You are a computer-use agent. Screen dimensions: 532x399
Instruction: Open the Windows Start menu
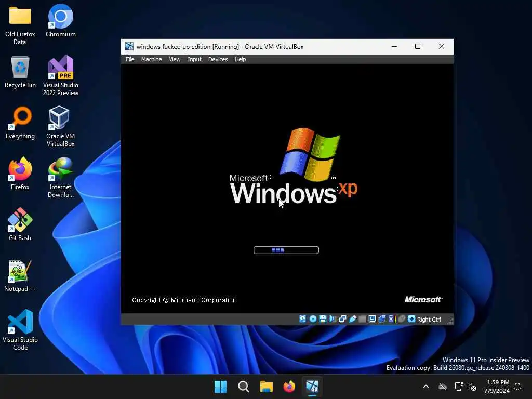point(220,387)
